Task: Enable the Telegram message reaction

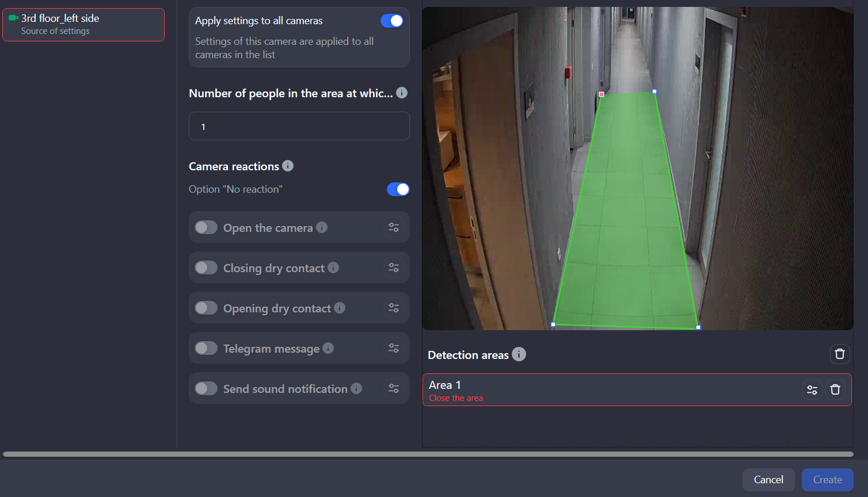Action: (x=206, y=348)
